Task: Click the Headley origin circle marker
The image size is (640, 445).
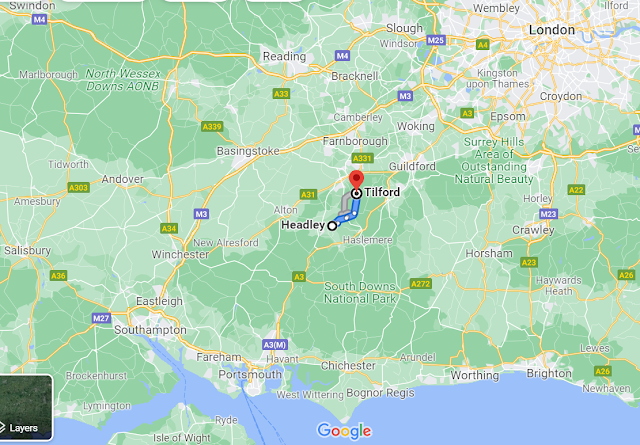Action: pos(332,225)
